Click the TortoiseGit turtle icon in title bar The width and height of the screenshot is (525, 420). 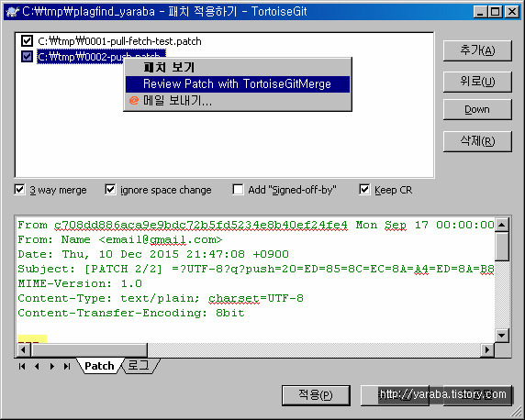13,12
